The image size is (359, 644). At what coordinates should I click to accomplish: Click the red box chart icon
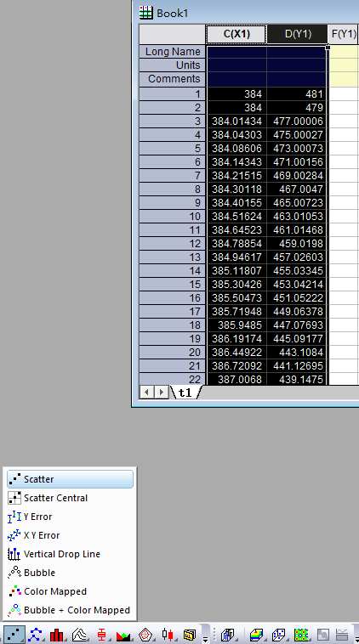tap(101, 635)
